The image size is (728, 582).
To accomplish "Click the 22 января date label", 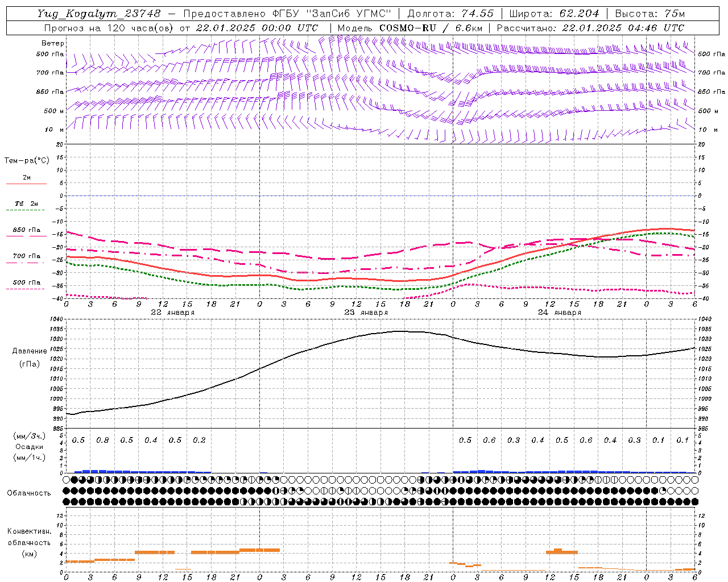I will (173, 313).
